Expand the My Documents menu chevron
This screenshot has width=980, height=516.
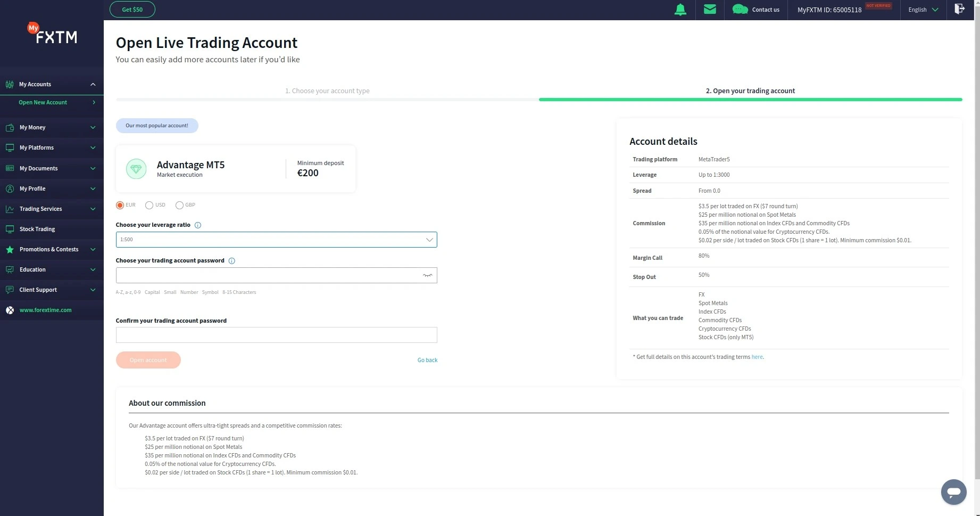93,168
